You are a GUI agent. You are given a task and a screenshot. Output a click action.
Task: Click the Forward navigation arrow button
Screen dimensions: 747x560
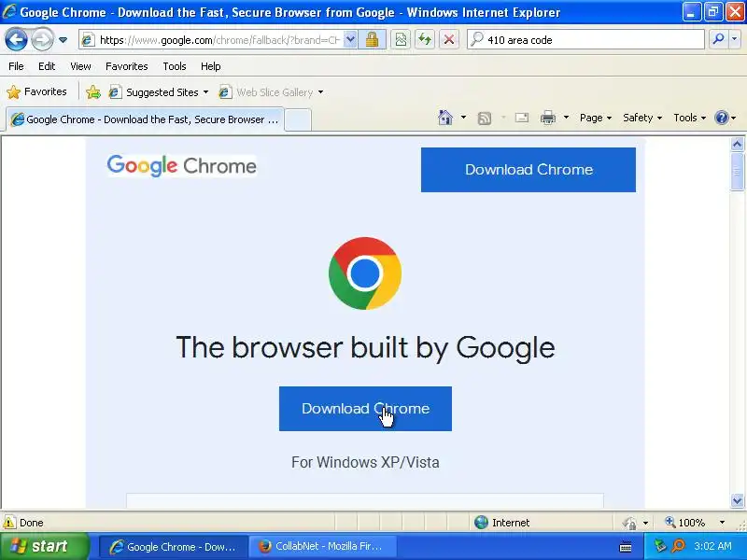point(42,39)
